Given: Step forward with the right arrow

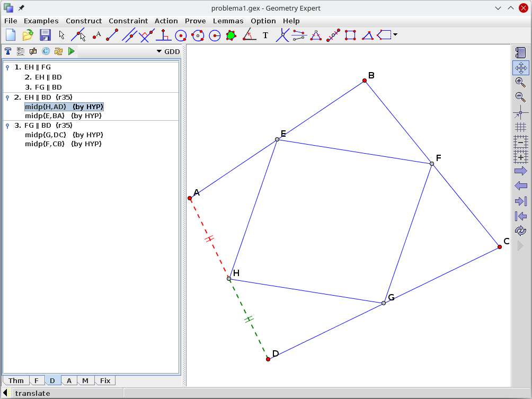Looking at the screenshot, I should (x=520, y=171).
